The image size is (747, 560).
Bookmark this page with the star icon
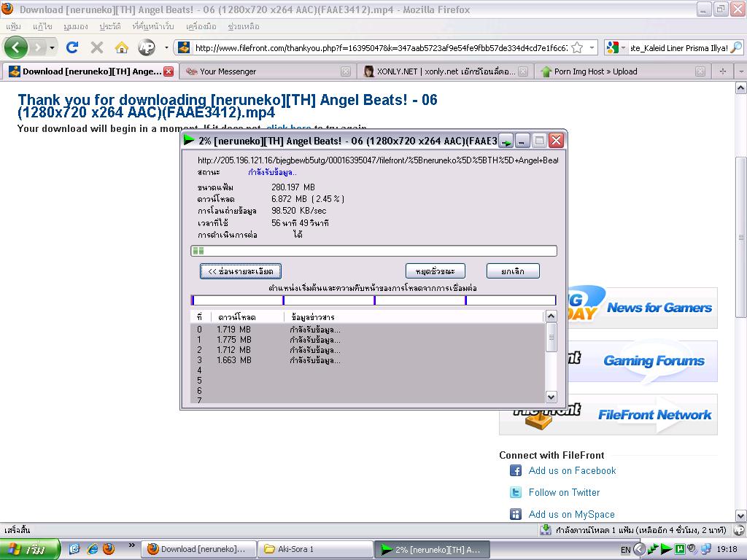click(577, 47)
